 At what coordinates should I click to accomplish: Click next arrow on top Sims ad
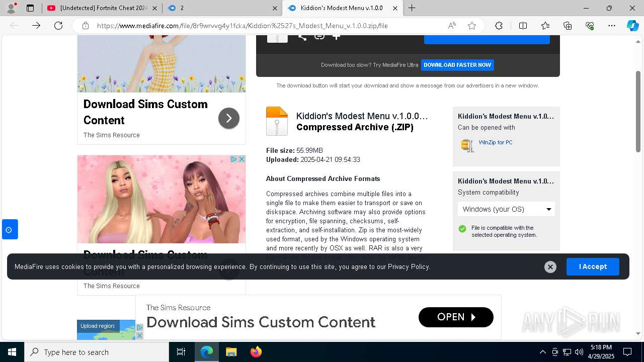pyautogui.click(x=229, y=118)
